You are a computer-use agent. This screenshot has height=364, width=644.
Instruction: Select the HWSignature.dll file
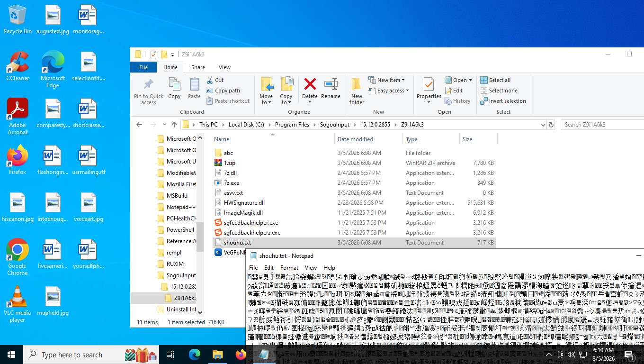(x=354, y=203)
